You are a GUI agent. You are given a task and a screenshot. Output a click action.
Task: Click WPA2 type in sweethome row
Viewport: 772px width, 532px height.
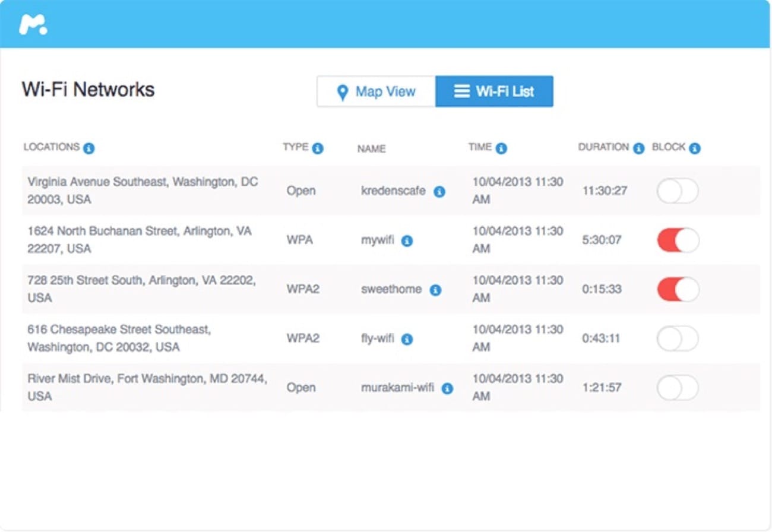point(303,290)
